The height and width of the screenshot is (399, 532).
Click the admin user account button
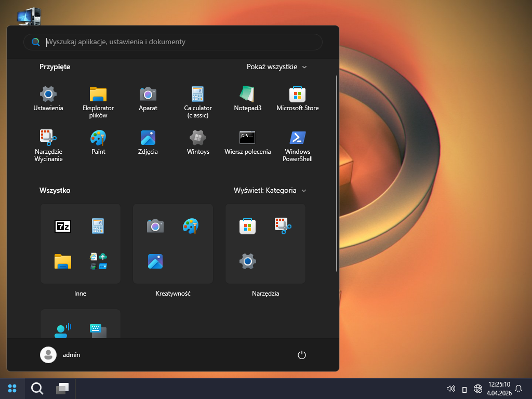pyautogui.click(x=60, y=355)
